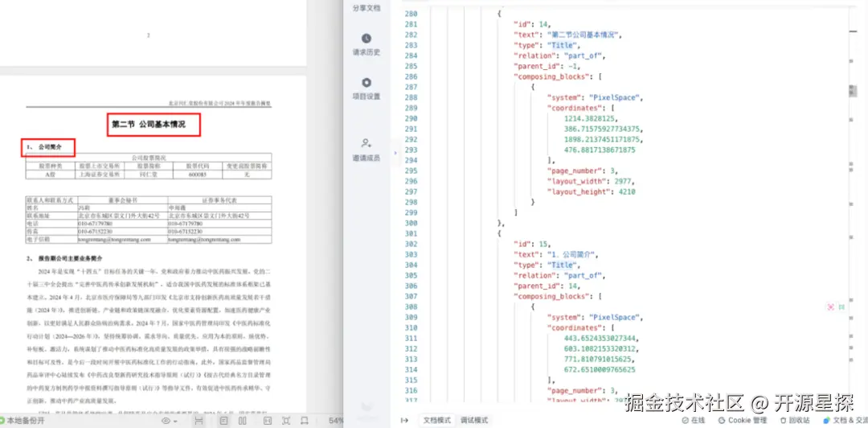Image resolution: width=868 pixels, height=428 pixels.
Task: Switch to the 文档模式 tab
Action: coord(437,420)
